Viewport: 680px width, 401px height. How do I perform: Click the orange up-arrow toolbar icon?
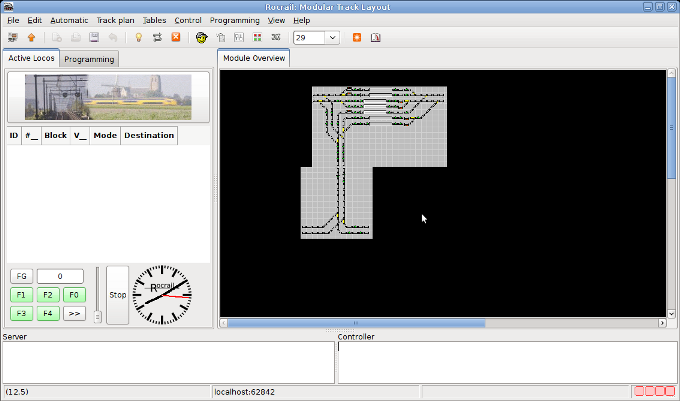pos(31,38)
